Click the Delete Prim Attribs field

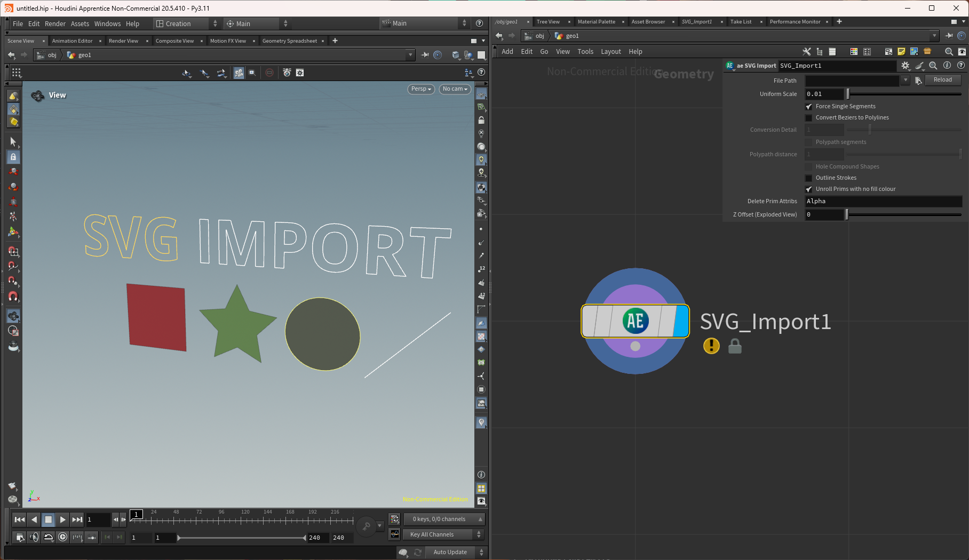[884, 202]
